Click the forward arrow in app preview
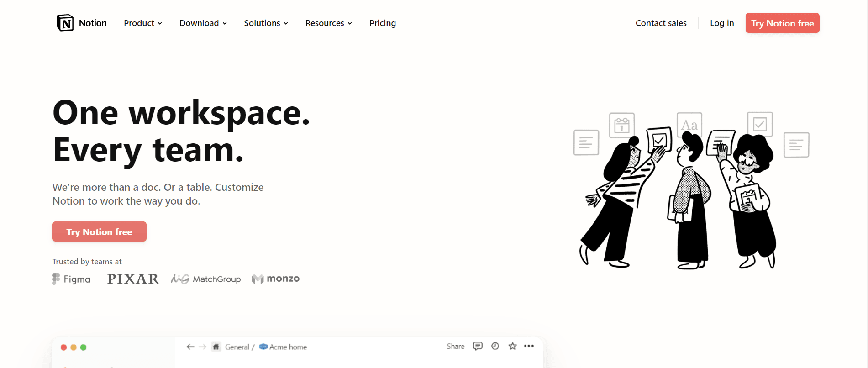Viewport: 868px width, 368px height. pyautogui.click(x=203, y=347)
